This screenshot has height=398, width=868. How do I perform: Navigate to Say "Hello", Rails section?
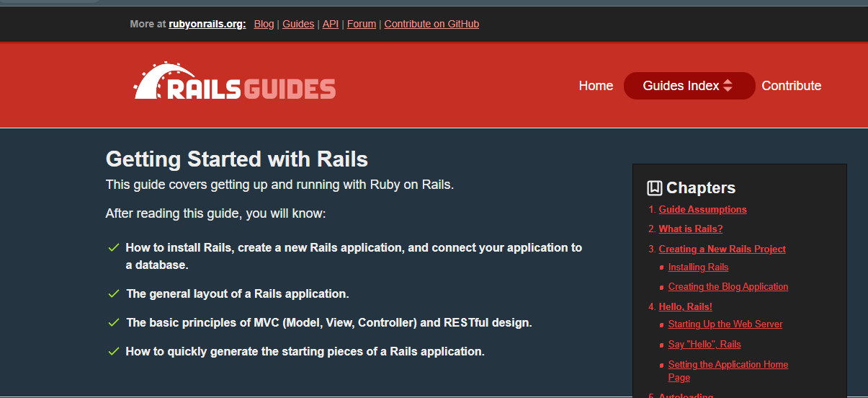point(704,345)
